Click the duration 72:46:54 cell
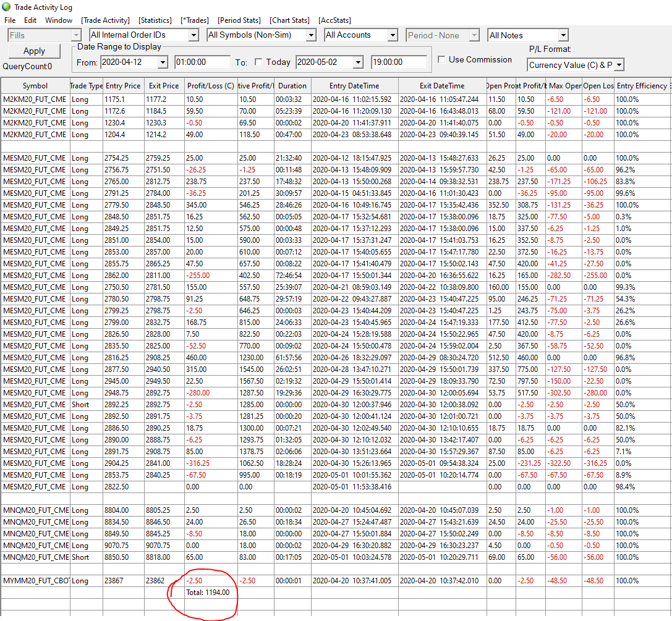Viewport: 672px width, 621px height. [292, 276]
